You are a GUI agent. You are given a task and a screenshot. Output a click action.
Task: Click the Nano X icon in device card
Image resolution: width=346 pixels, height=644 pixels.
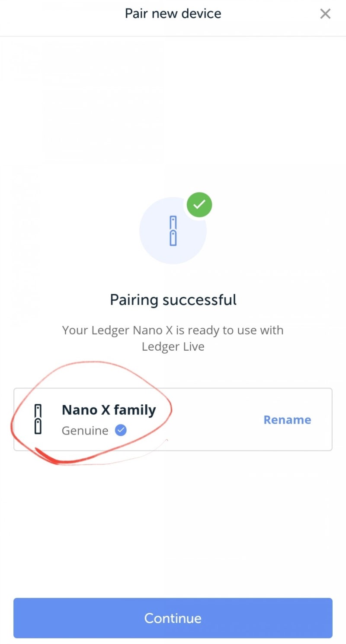38,419
